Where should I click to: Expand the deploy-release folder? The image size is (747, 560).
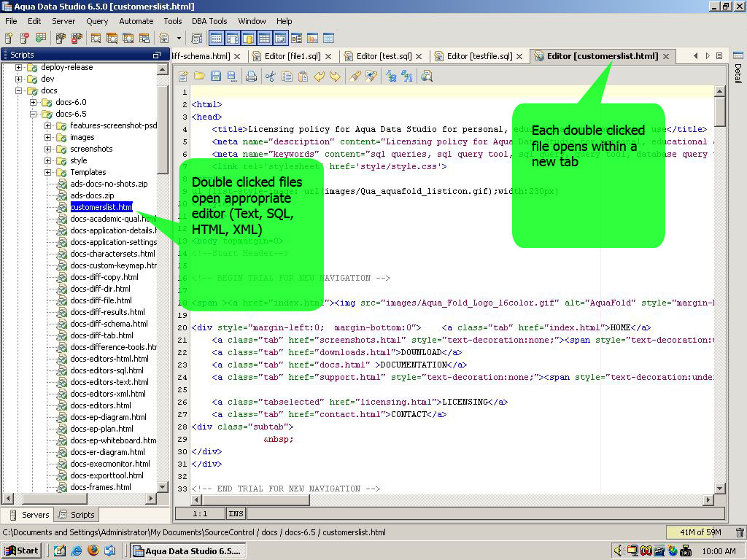[x=18, y=67]
